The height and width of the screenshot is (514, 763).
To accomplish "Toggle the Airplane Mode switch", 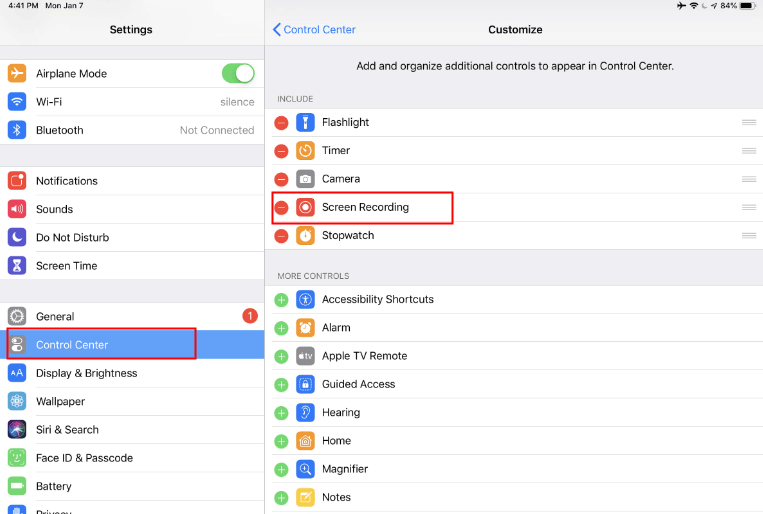I will pos(238,73).
